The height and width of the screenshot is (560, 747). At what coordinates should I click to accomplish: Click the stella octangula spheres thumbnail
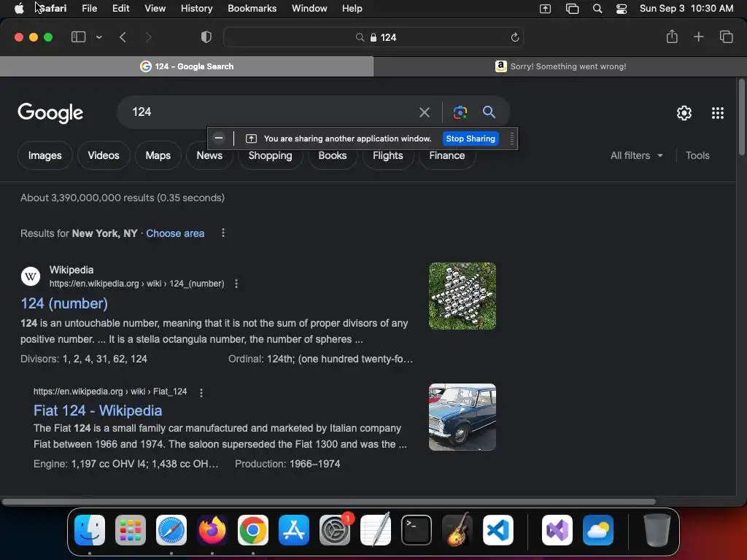(462, 296)
